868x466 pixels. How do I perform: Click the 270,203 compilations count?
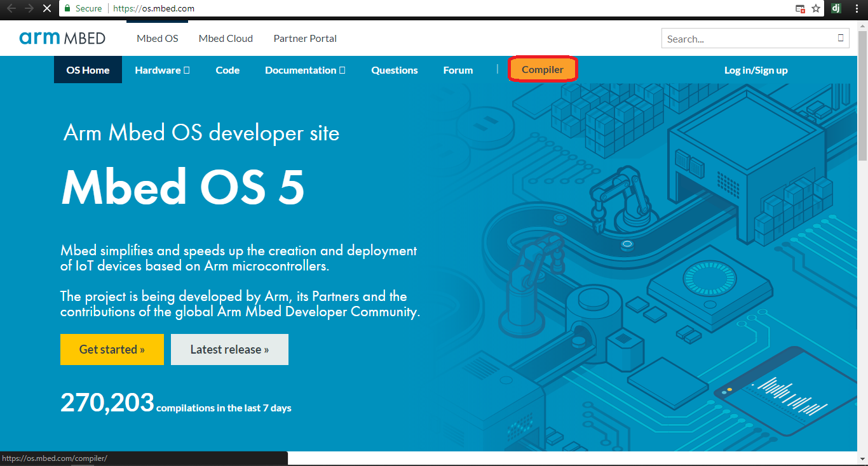click(107, 403)
